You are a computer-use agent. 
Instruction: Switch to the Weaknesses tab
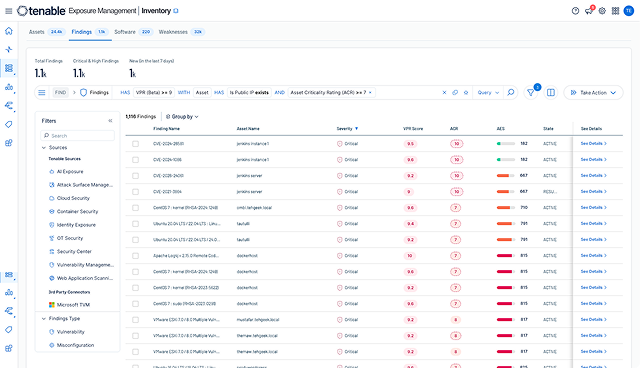(x=182, y=32)
